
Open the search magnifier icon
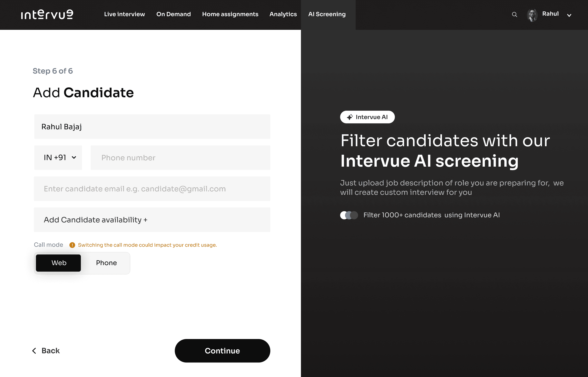tap(514, 15)
